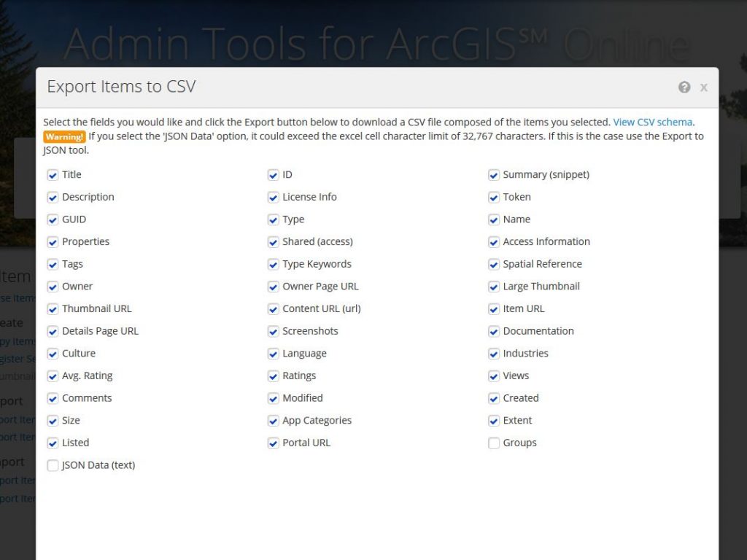Toggle the Avg. Rating checkbox
The width and height of the screenshot is (747, 560).
[53, 376]
